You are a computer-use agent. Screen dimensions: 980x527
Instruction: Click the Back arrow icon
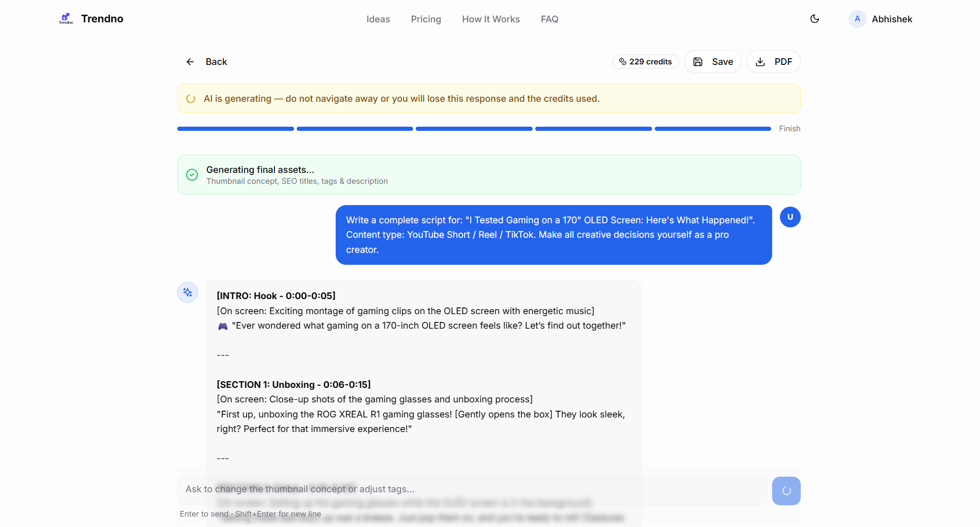[x=190, y=62]
